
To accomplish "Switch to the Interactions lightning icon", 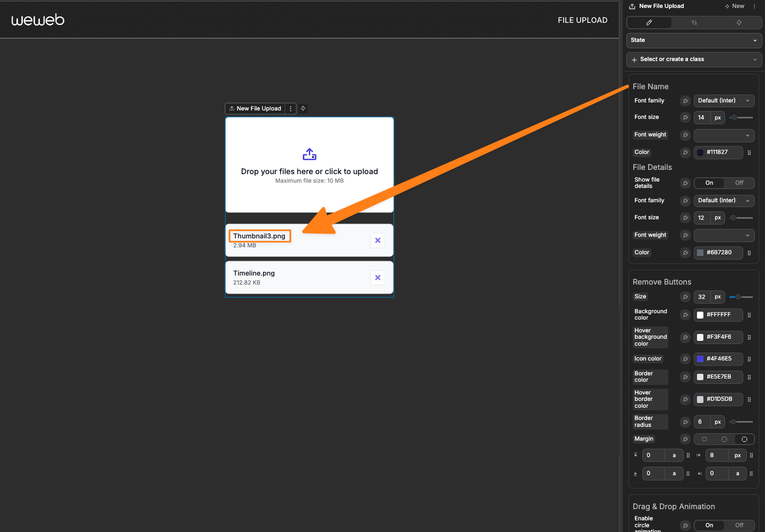I will click(738, 22).
